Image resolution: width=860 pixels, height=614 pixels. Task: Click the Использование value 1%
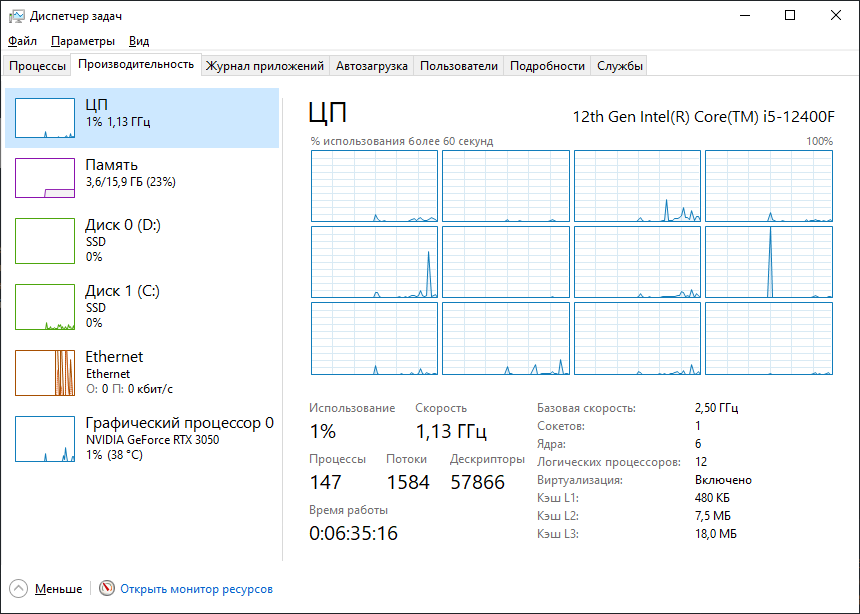[x=322, y=431]
